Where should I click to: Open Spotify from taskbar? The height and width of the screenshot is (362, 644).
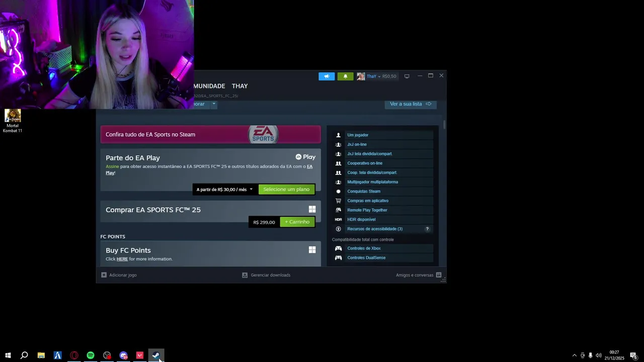[91, 355]
